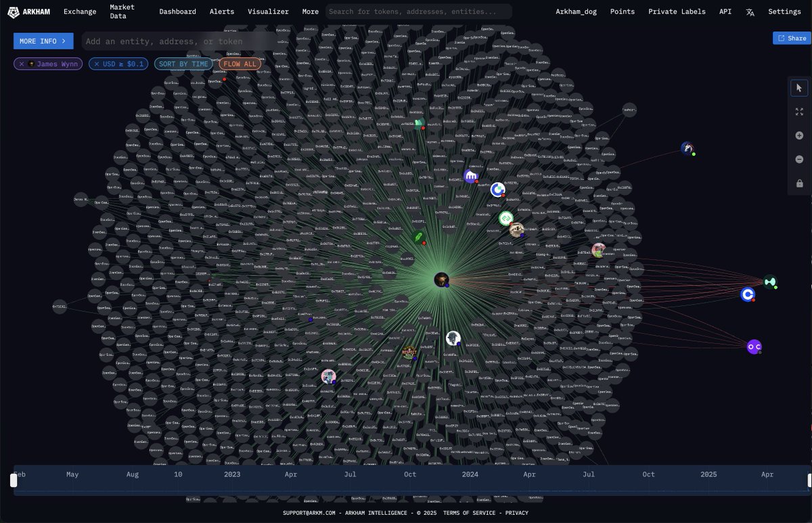This screenshot has width=812, height=523.
Task: Click the May marker on the timeline
Action: coord(72,474)
